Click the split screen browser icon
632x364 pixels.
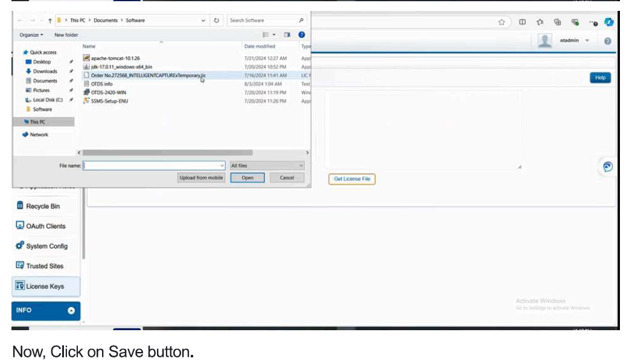pyautogui.click(x=522, y=22)
